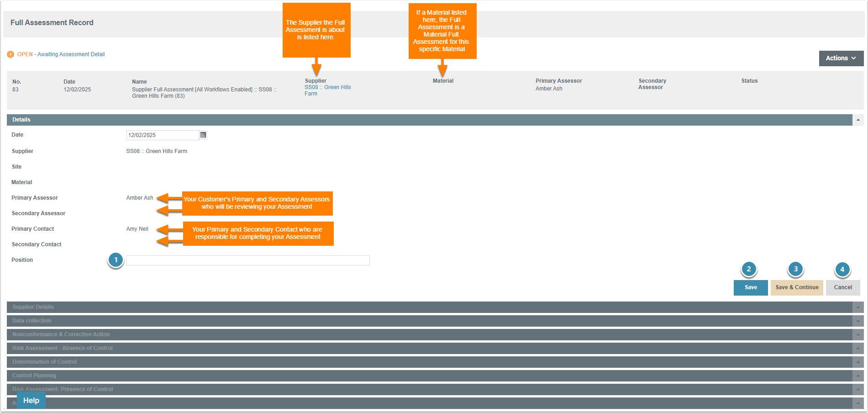Click the Save & Continue button

coord(797,287)
